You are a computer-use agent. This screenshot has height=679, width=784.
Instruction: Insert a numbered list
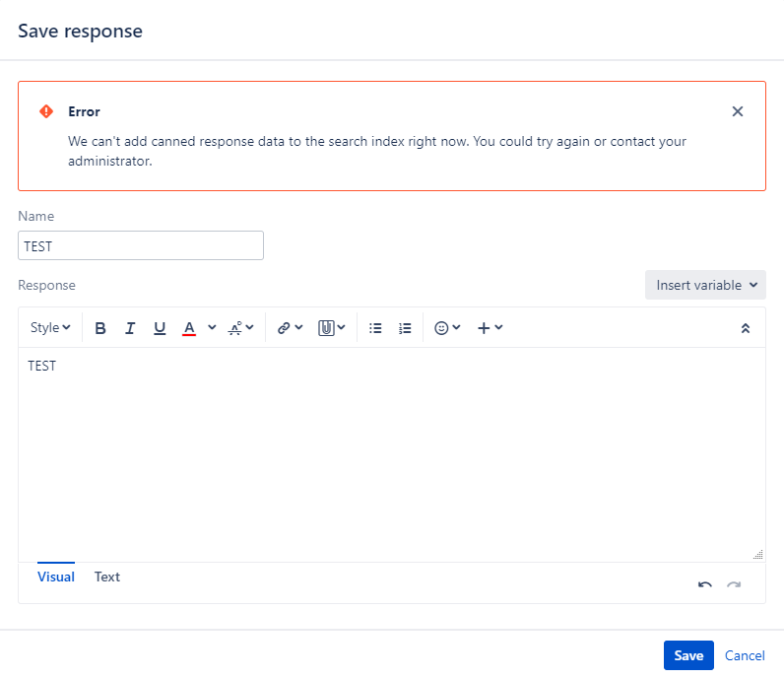coord(405,328)
